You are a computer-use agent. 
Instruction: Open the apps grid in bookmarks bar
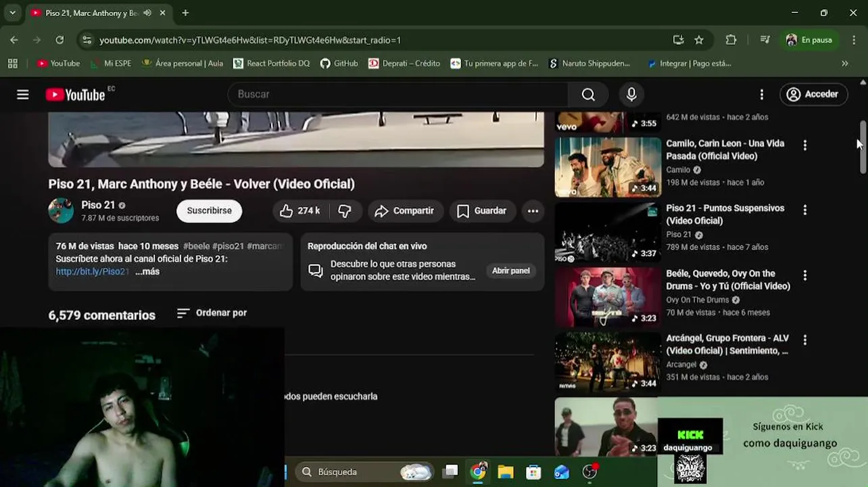click(x=12, y=64)
